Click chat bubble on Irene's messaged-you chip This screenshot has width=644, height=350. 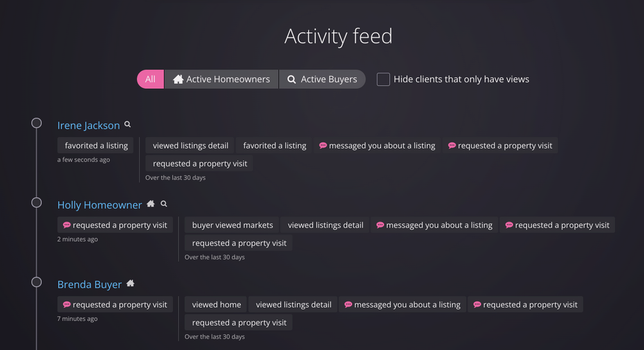tap(323, 145)
